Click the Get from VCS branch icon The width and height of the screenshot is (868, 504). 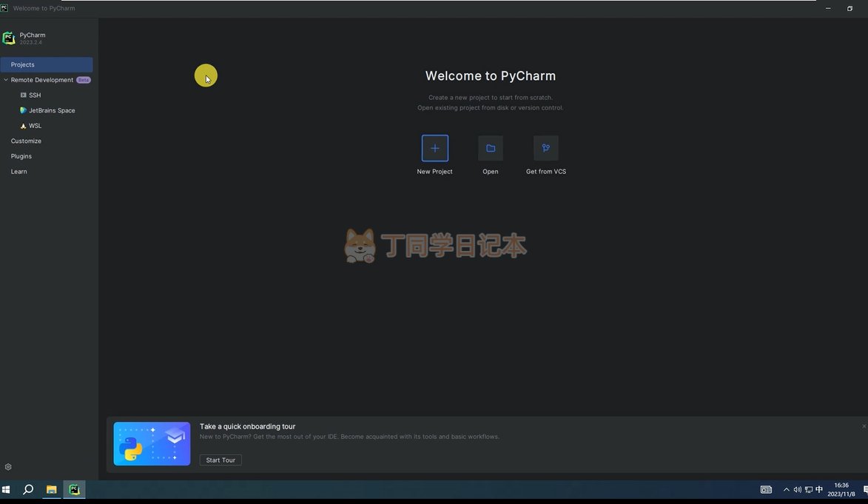coord(545,148)
